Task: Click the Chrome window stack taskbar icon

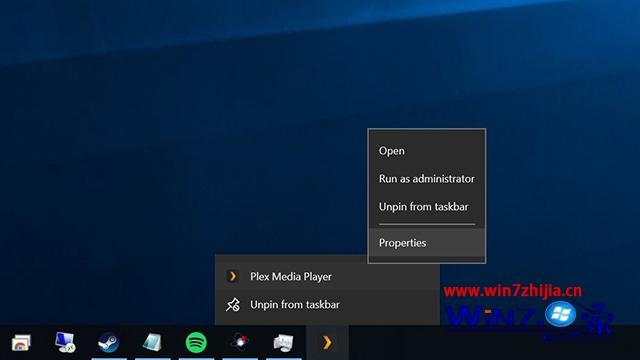Action: 21,343
